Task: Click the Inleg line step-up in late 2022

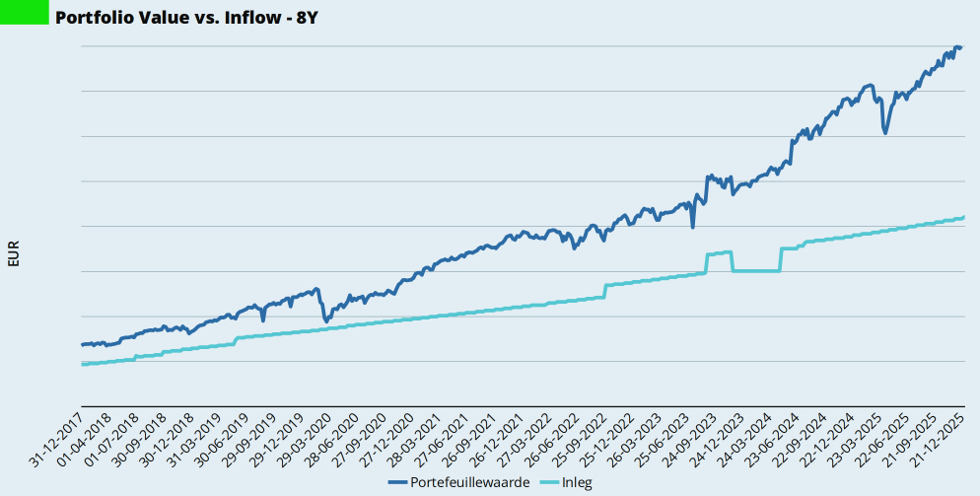Action: pos(604,287)
